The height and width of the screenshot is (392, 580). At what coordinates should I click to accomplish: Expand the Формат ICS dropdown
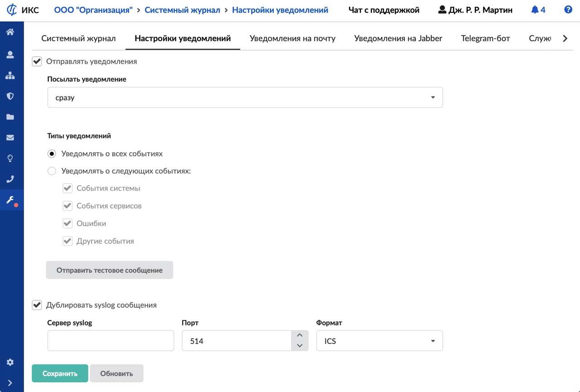(x=379, y=341)
